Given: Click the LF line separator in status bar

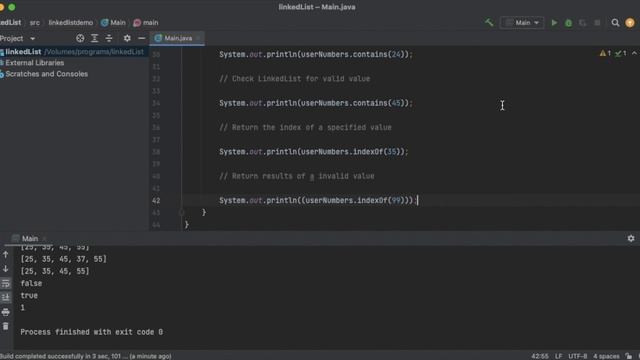Looking at the screenshot, I should pos(558,356).
